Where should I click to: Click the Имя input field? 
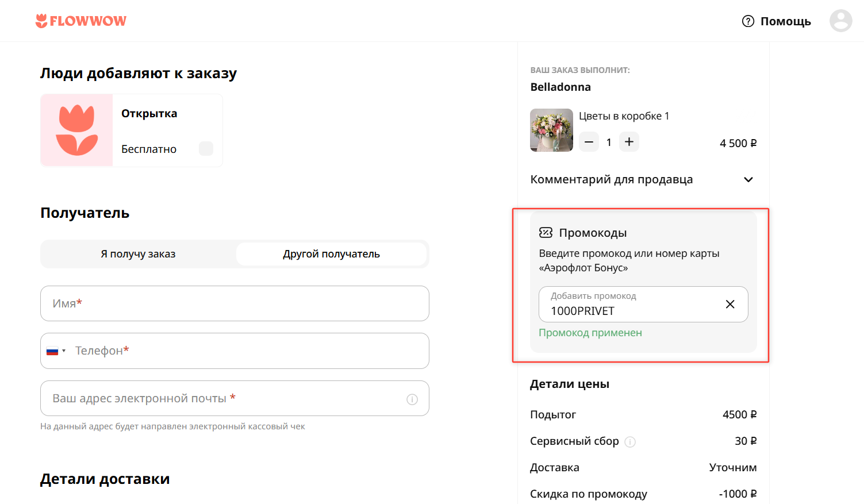[235, 303]
